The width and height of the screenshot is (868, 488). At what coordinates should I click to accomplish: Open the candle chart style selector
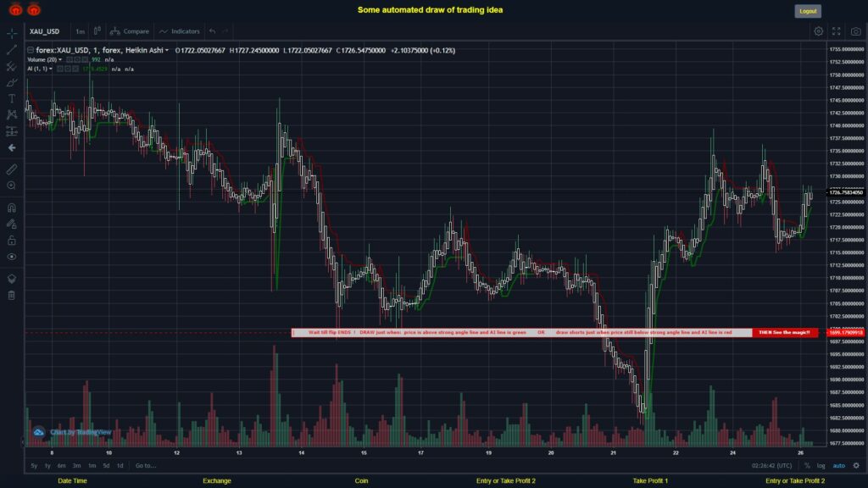97,31
